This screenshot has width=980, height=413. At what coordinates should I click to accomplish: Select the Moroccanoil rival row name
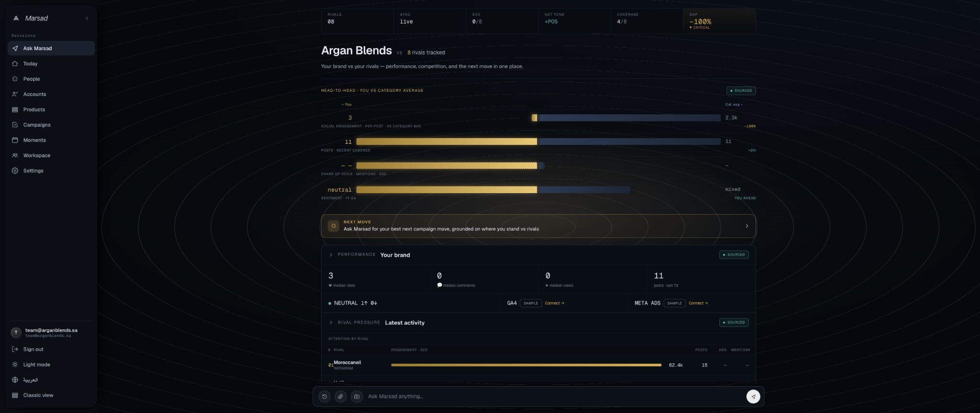(x=347, y=362)
